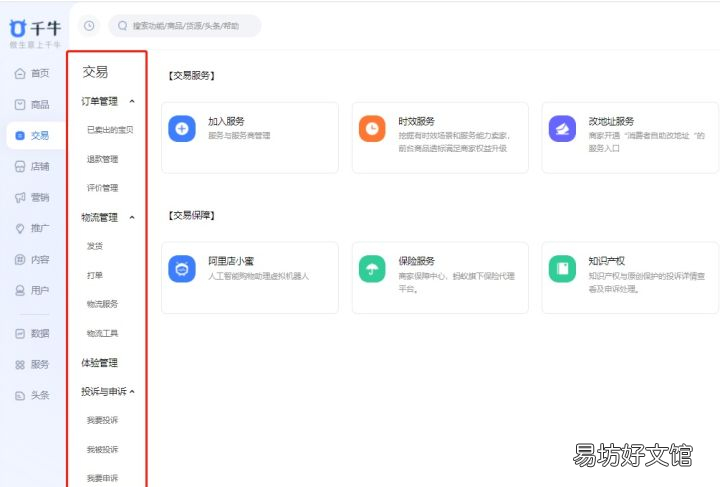
Task: Click the 服务 grid icon
Action: coord(20,365)
